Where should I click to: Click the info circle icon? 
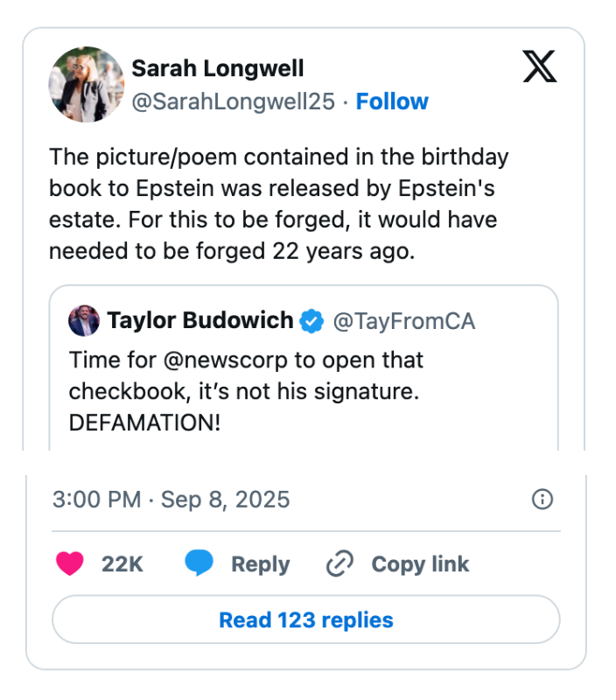541,499
